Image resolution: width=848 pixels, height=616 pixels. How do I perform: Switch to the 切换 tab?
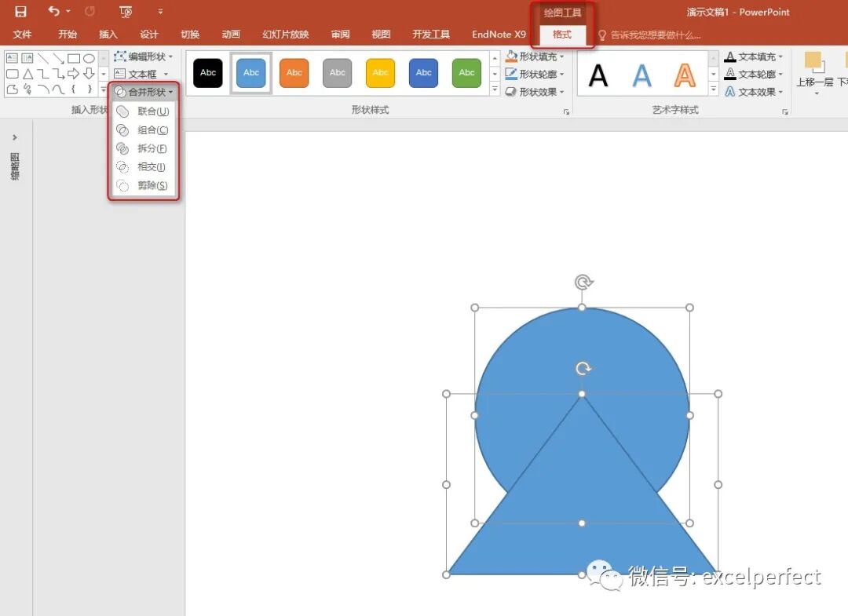(190, 35)
